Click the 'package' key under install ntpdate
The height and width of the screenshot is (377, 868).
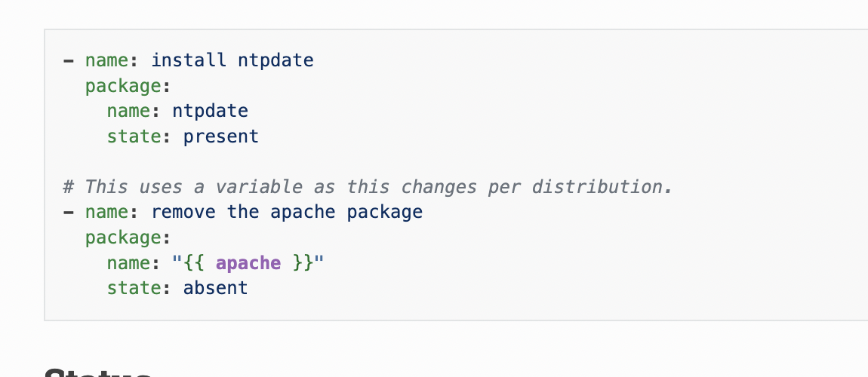(123, 86)
